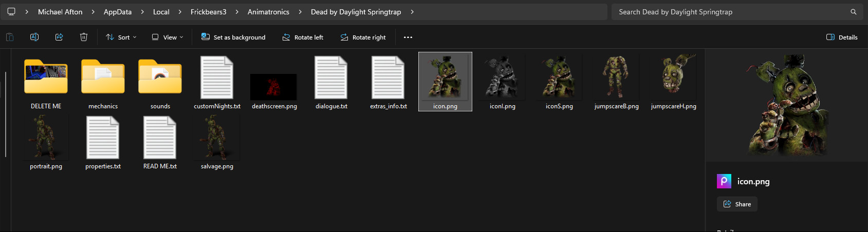Click the Share icon in toolbar
The height and width of the screenshot is (232, 868).
click(x=59, y=37)
